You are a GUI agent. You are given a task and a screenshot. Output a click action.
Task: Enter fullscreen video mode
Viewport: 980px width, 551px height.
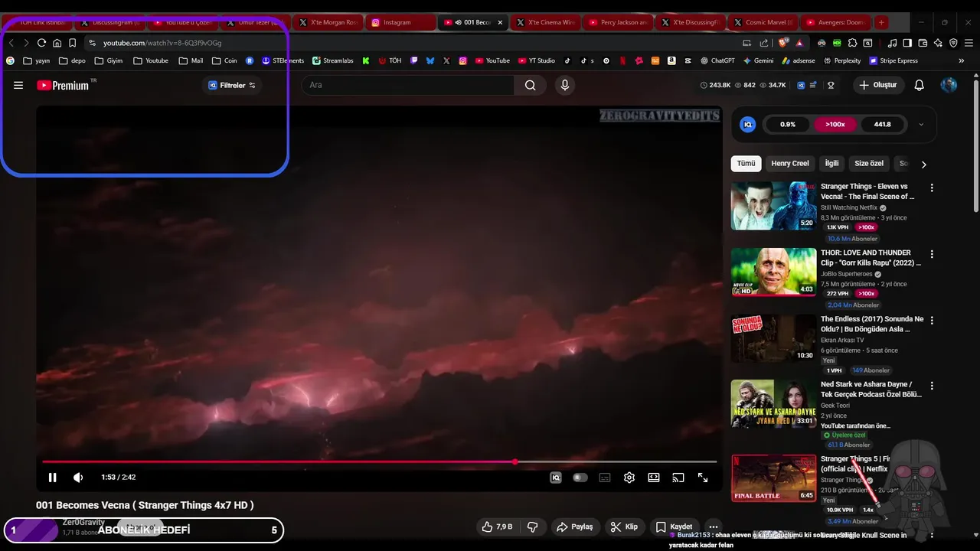coord(703,478)
